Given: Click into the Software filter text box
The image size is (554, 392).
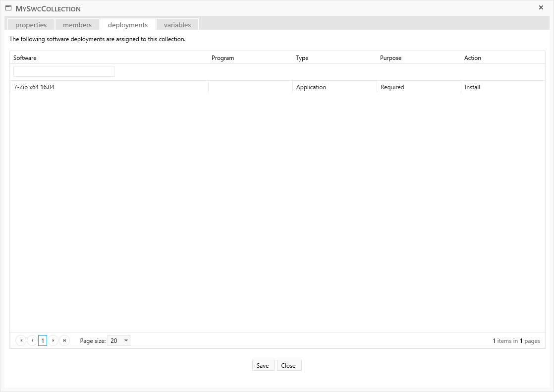Looking at the screenshot, I should 64,71.
